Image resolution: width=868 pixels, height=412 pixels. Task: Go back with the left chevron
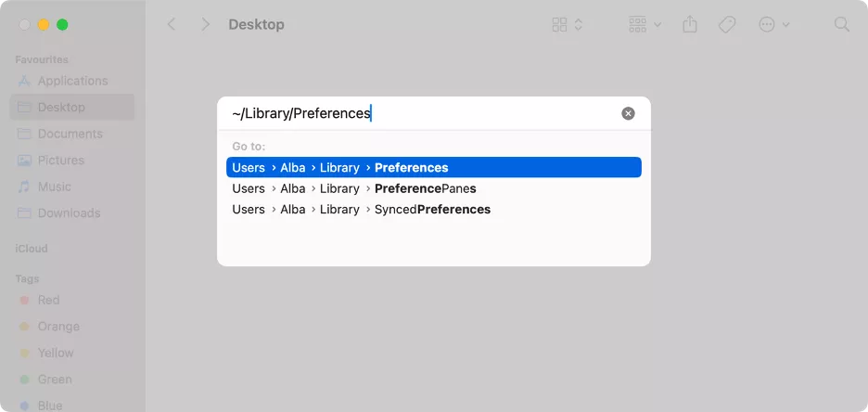[172, 24]
